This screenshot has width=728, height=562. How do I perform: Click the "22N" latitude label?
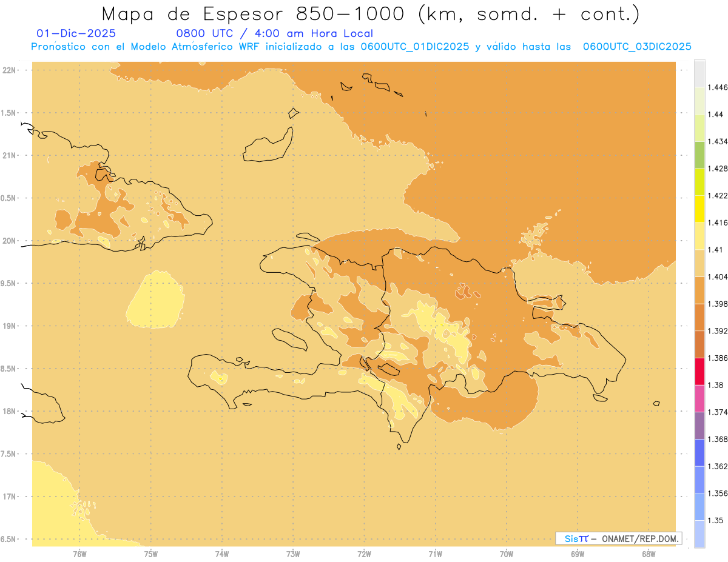[10, 70]
